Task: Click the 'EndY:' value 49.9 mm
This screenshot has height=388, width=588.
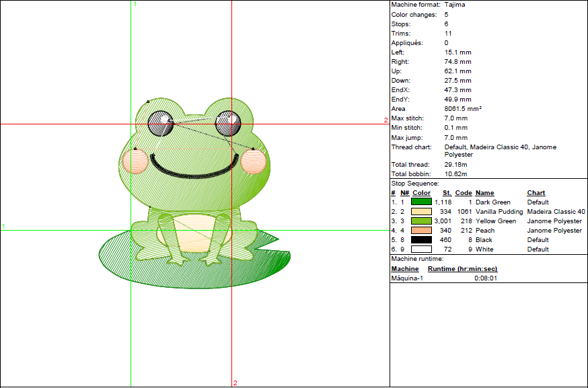Action: (x=458, y=100)
